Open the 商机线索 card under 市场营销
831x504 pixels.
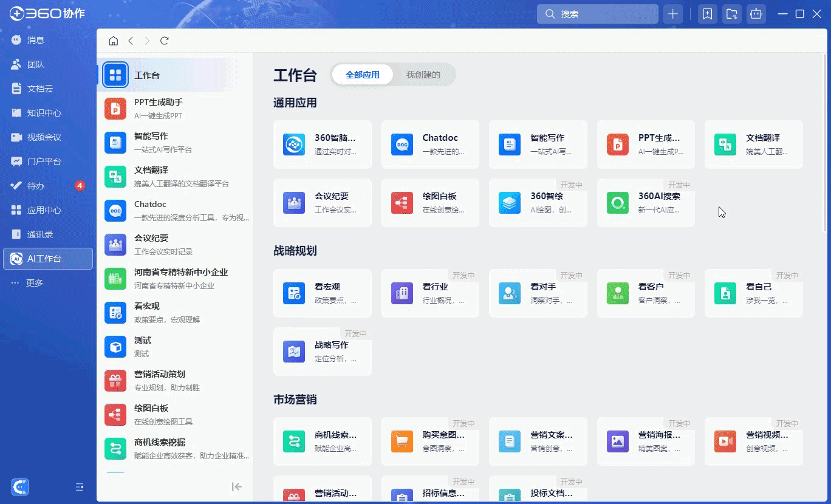pyautogui.click(x=323, y=441)
